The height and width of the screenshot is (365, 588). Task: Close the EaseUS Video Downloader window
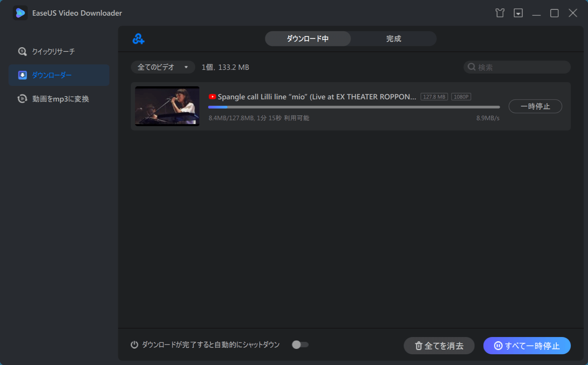pyautogui.click(x=573, y=13)
